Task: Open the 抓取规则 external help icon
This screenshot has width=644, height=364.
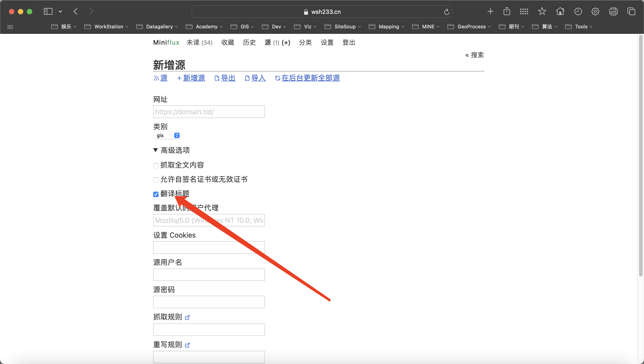Action: pos(187,318)
